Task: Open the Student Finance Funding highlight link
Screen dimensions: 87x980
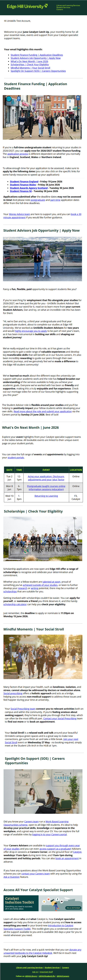Action: click(37, 55)
